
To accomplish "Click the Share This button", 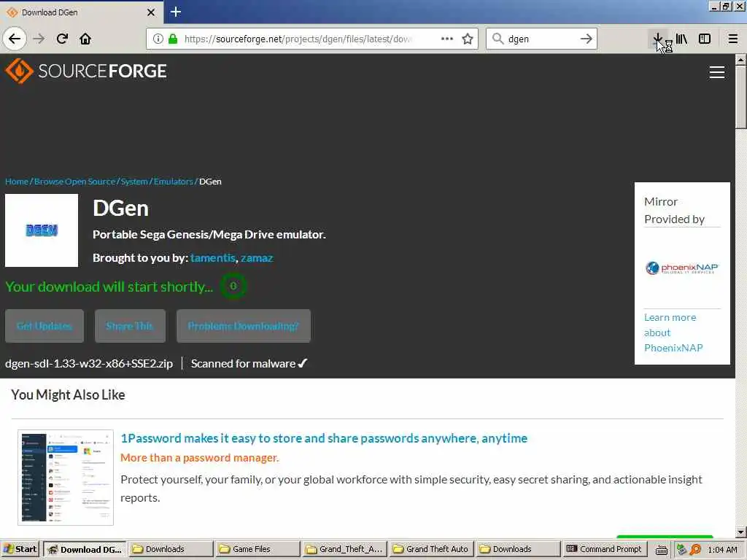I will coord(130,326).
